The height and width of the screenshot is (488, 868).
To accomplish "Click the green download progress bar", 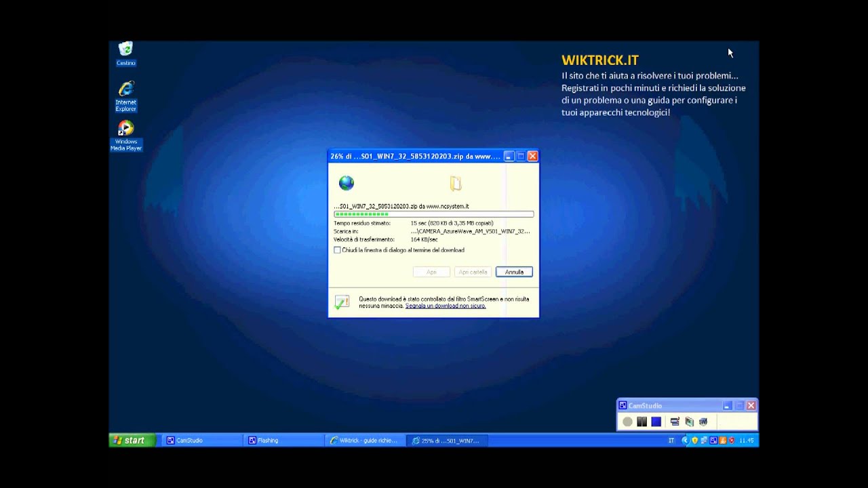I will tap(434, 214).
